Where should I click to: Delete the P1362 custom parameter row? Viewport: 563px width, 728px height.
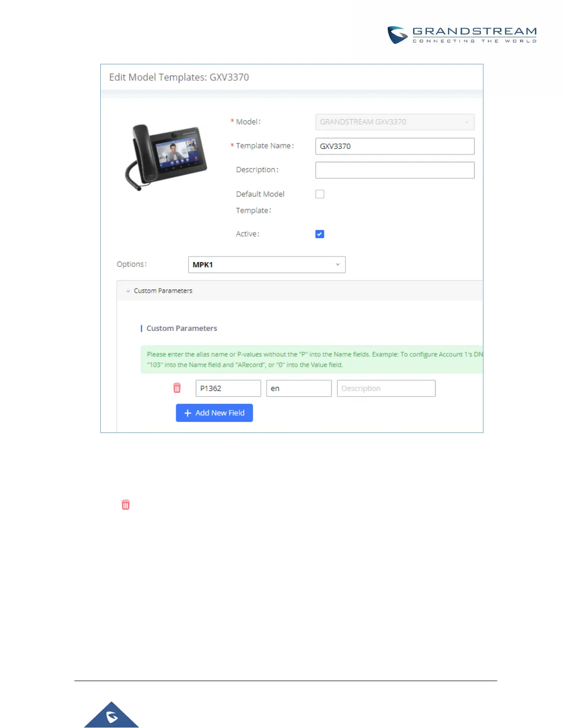177,388
